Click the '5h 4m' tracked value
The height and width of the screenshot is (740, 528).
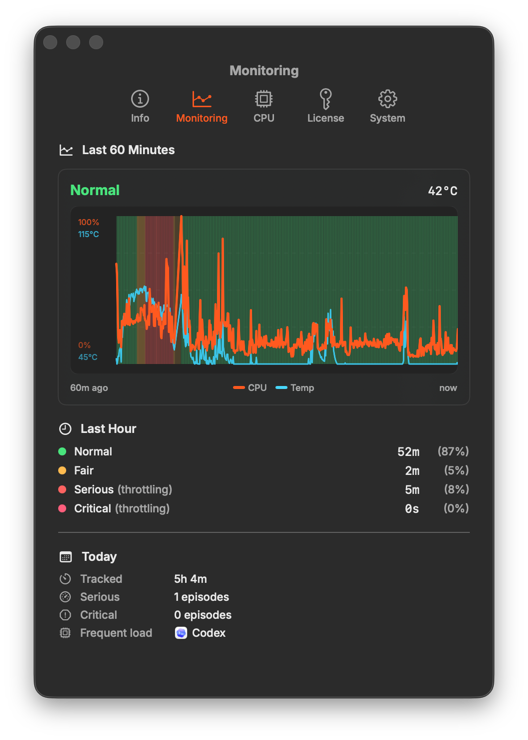[191, 579]
